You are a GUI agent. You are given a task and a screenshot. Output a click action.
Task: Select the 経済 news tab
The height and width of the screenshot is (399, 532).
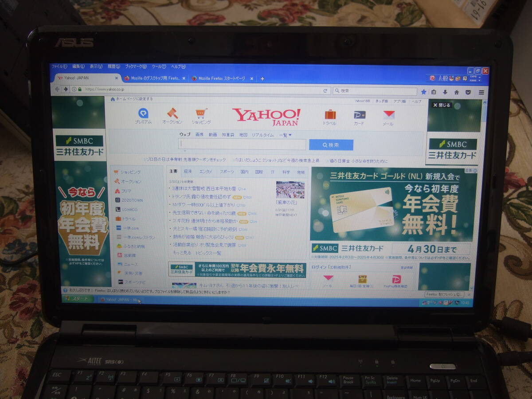[188, 171]
